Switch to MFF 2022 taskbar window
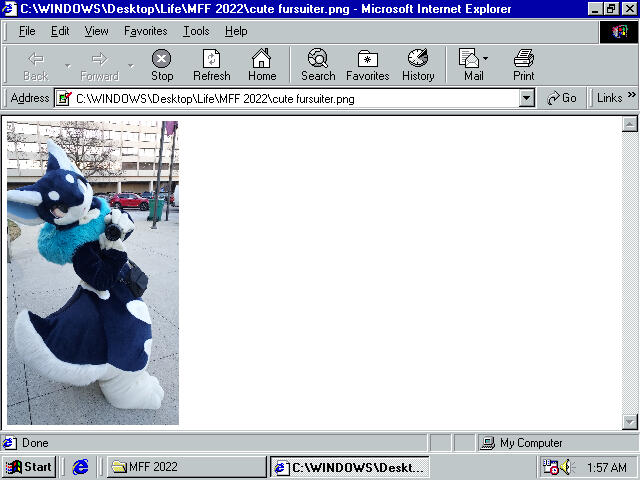The image size is (640, 480). tap(185, 467)
